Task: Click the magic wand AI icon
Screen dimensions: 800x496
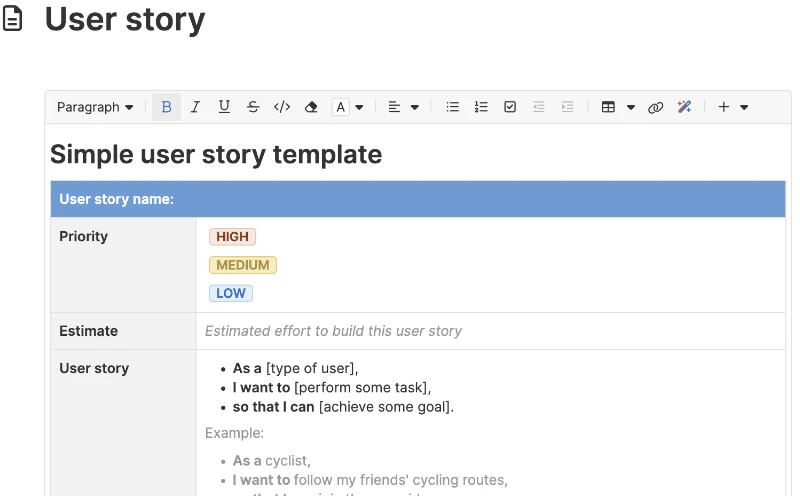Action: click(684, 107)
